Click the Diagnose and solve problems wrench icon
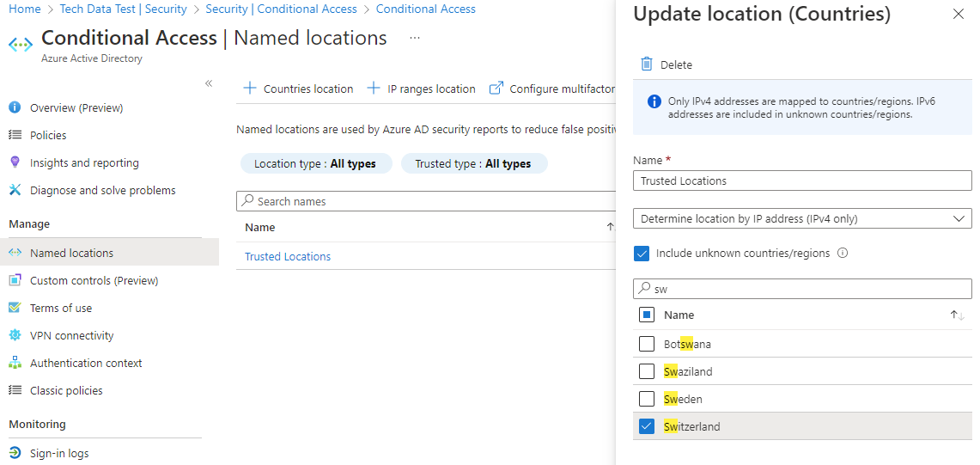The image size is (980, 465). 15,190
